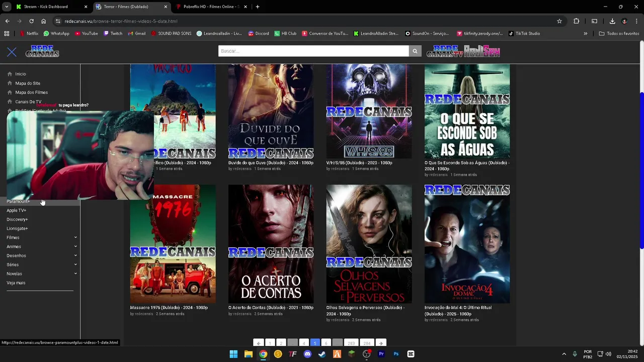Open YouTube bookmark

coord(86,34)
